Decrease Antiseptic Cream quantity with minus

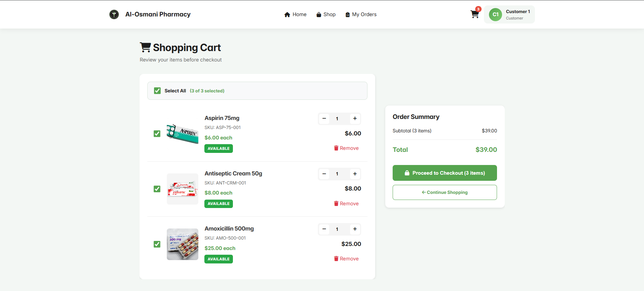pyautogui.click(x=324, y=174)
